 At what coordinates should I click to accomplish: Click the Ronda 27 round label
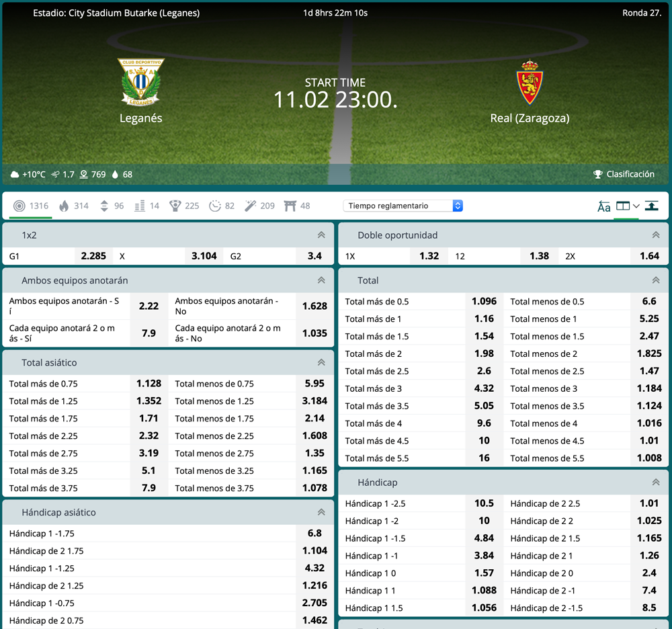642,13
